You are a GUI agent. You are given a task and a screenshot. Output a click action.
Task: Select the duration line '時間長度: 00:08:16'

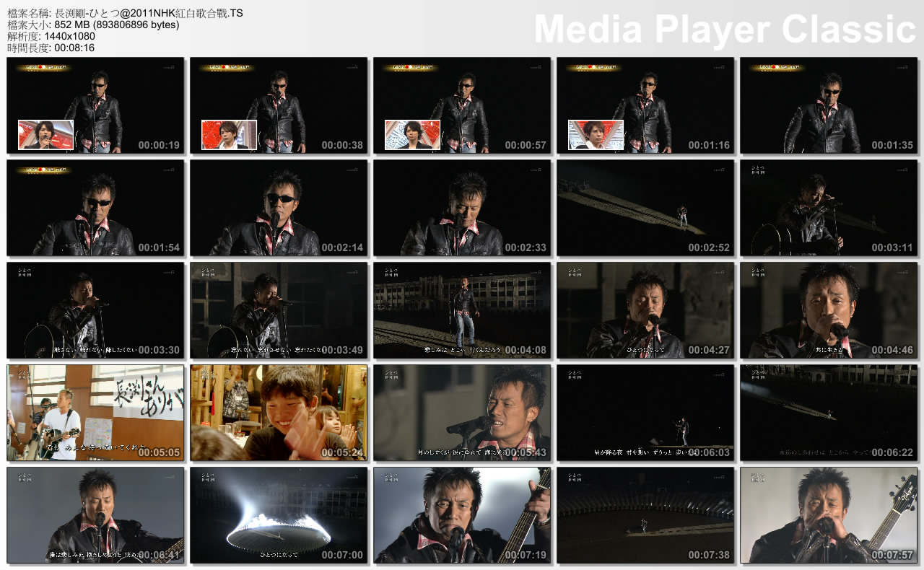[x=51, y=48]
